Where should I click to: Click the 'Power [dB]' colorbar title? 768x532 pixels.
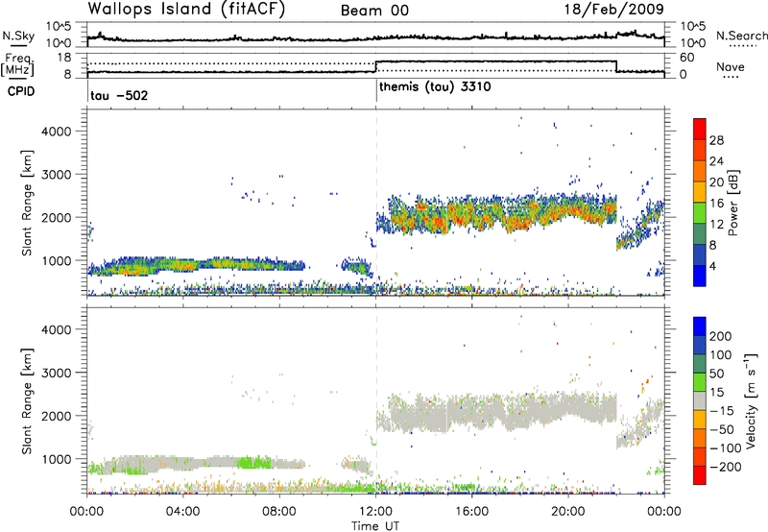tap(733, 203)
